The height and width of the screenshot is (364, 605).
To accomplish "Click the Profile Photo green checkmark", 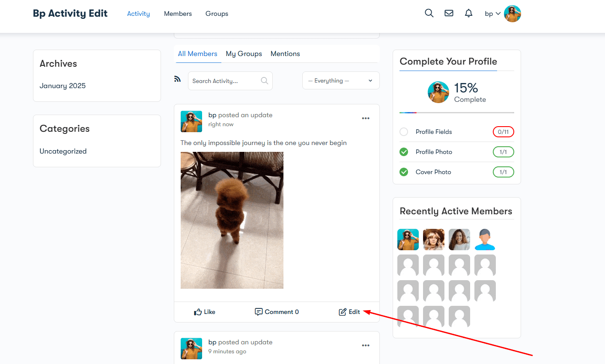I will [x=404, y=152].
